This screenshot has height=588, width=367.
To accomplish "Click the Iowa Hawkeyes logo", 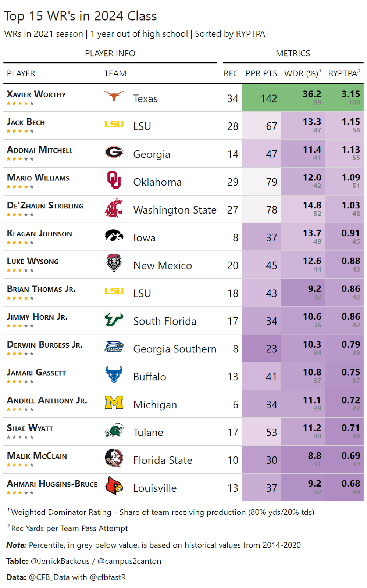I will click(114, 236).
